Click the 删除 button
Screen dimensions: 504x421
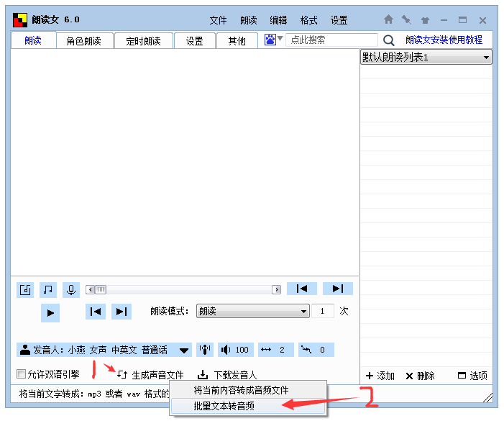tap(420, 376)
